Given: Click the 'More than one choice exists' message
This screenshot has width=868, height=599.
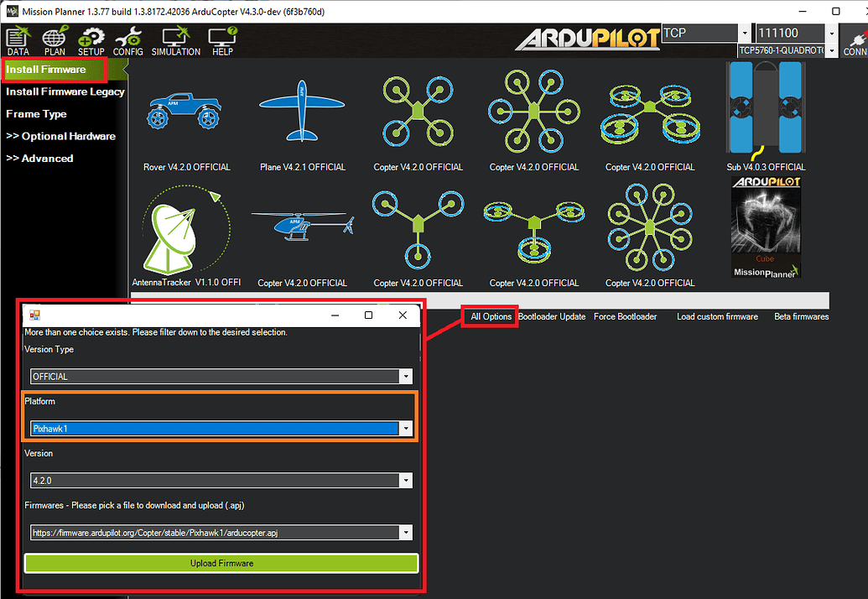Looking at the screenshot, I should (155, 332).
